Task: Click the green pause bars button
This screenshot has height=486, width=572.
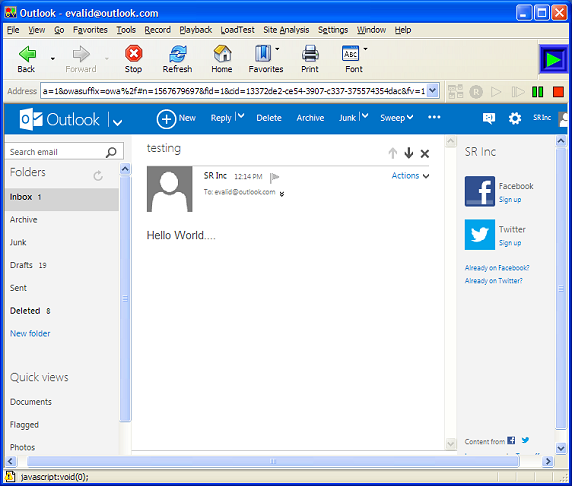Action: pyautogui.click(x=537, y=92)
